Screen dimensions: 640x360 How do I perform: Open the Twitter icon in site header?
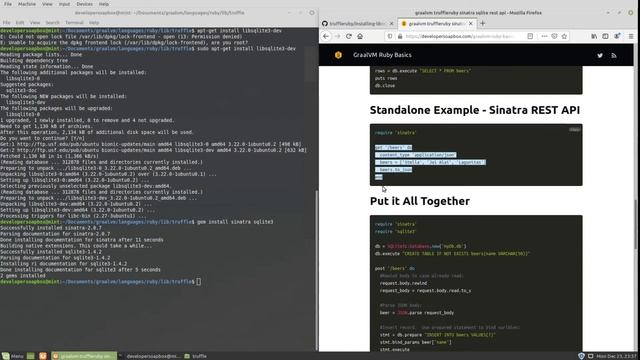coord(600,56)
